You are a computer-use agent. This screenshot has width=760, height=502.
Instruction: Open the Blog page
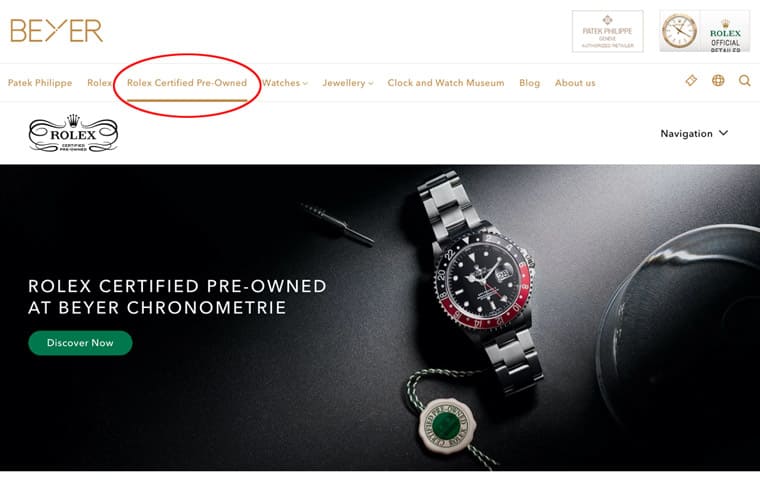pos(529,83)
